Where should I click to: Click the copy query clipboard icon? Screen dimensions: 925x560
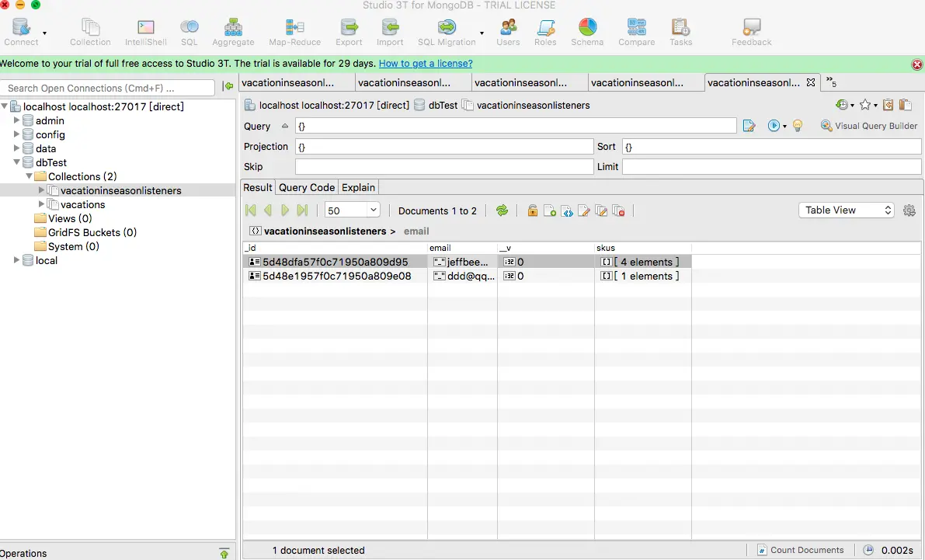pyautogui.click(x=906, y=105)
